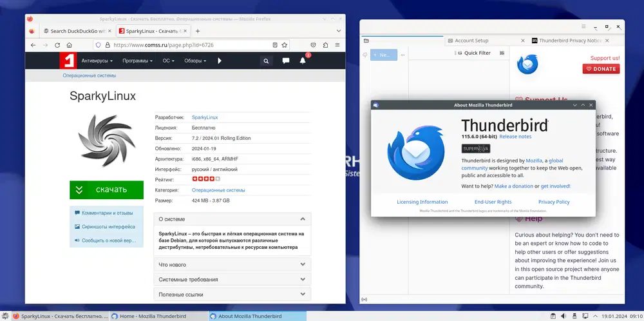Open Firefox extensions puzzle icon
Image resolution: width=644 pixels, height=321 pixels.
[x=325, y=45]
